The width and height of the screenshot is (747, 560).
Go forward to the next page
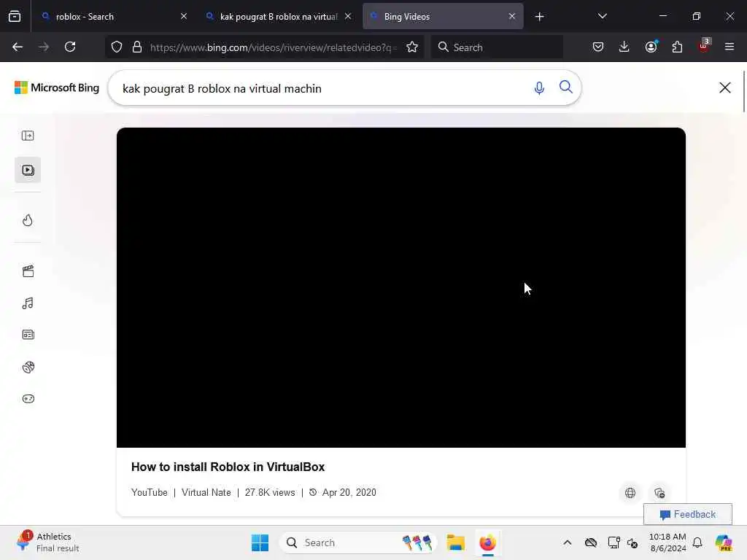[x=44, y=47]
